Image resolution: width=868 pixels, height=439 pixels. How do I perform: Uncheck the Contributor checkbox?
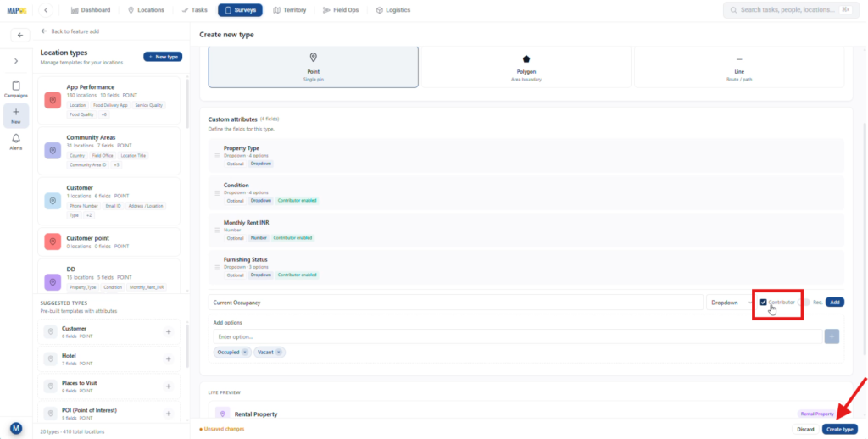(764, 303)
